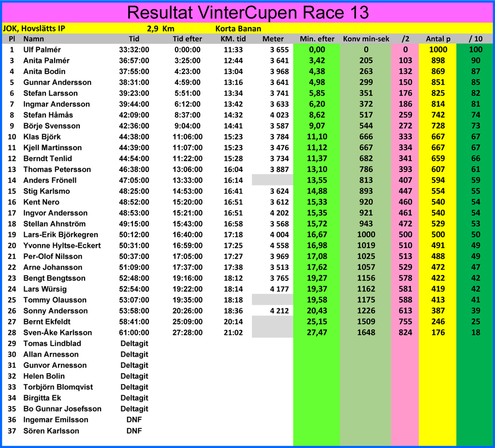Select the name 'Arne Johansson'
The height and width of the screenshot is (448, 495).
[x=53, y=267]
